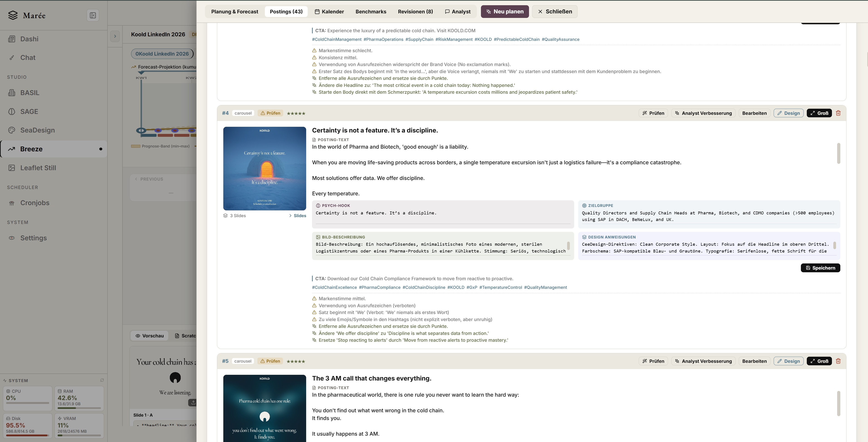Save posting #4 with Speichern

coord(820,268)
